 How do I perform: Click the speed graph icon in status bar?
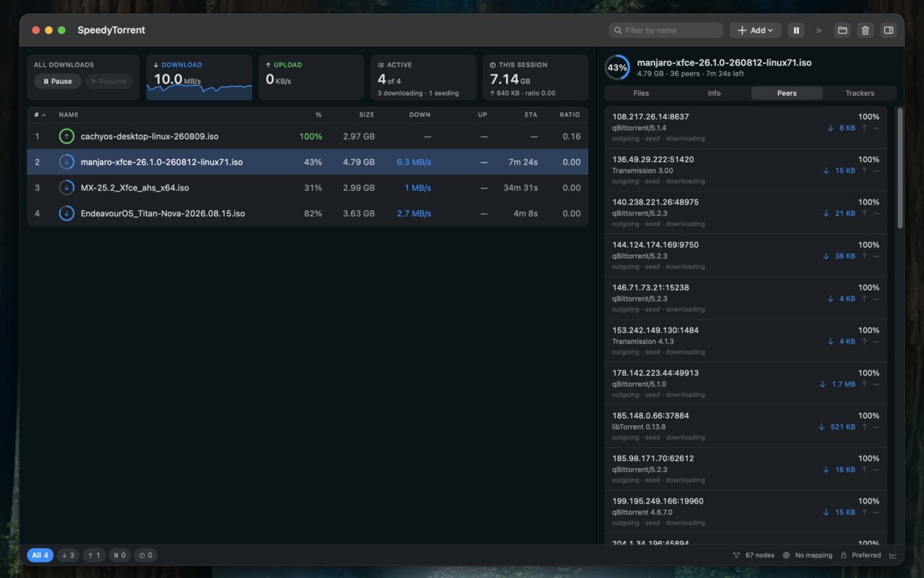coord(893,556)
